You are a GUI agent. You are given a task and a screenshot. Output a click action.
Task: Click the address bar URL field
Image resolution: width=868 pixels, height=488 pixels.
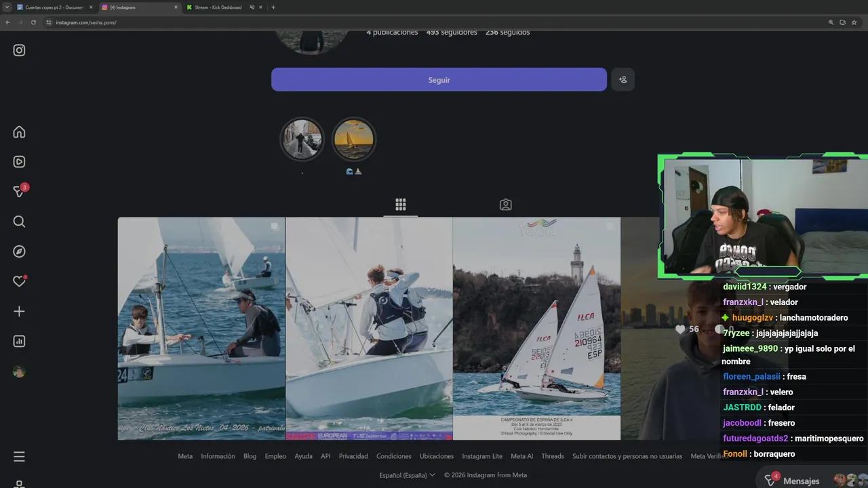(434, 22)
